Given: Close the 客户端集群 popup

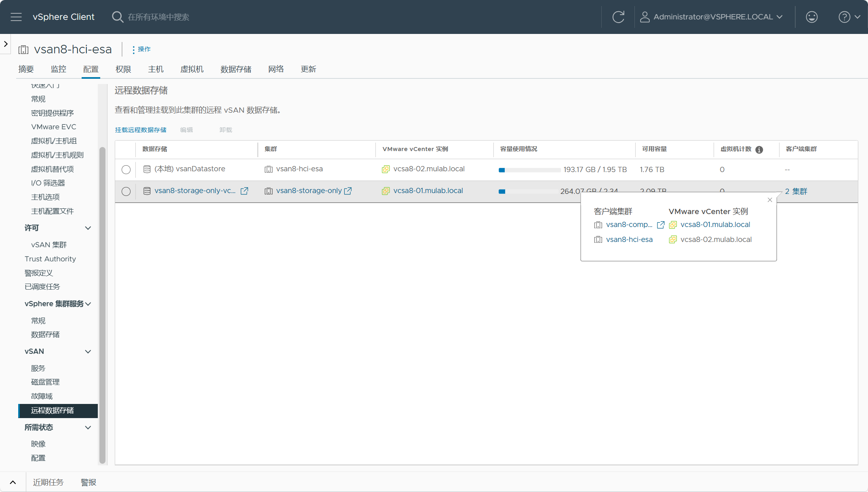Looking at the screenshot, I should pyautogui.click(x=770, y=200).
